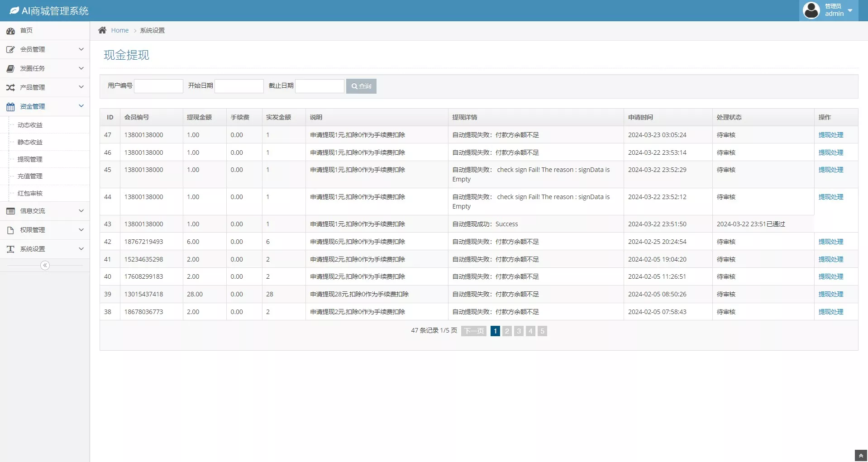Click 提现处理 link for record 47
The width and height of the screenshot is (868, 462).
[830, 135]
